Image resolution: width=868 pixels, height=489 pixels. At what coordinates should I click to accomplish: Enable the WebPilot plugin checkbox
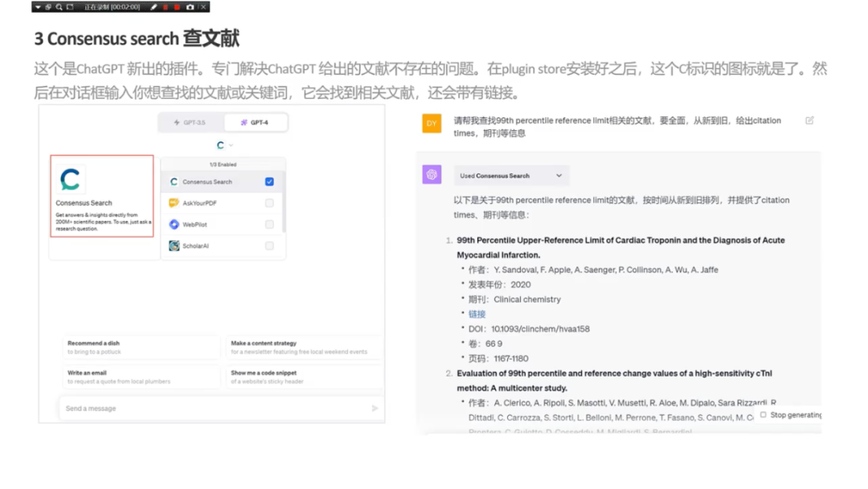click(269, 224)
